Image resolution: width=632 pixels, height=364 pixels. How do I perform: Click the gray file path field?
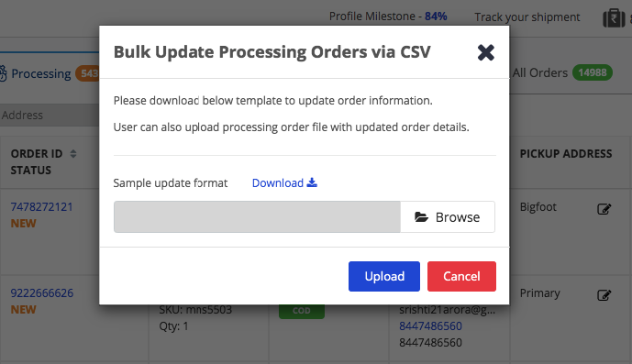(x=257, y=217)
